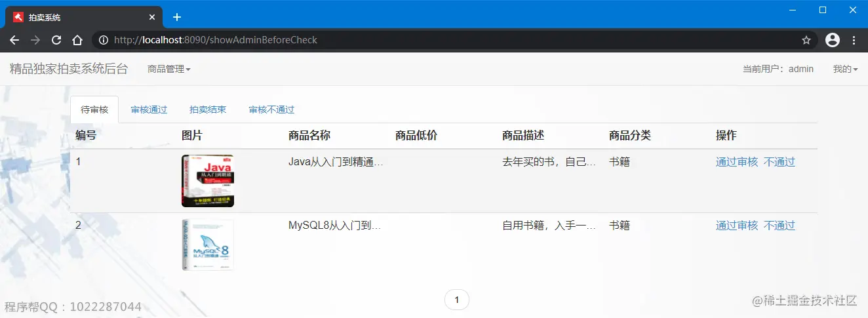Click the browser forward arrow
868x318 pixels.
coord(35,40)
